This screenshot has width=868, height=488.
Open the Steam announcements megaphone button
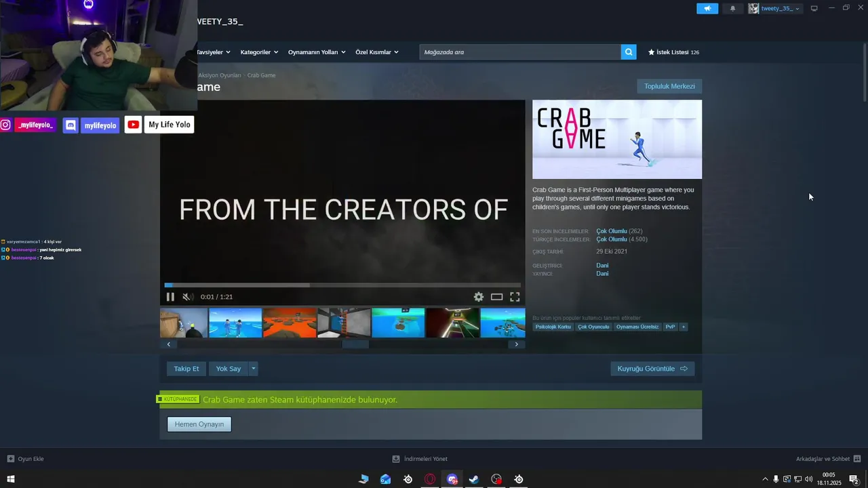[707, 9]
